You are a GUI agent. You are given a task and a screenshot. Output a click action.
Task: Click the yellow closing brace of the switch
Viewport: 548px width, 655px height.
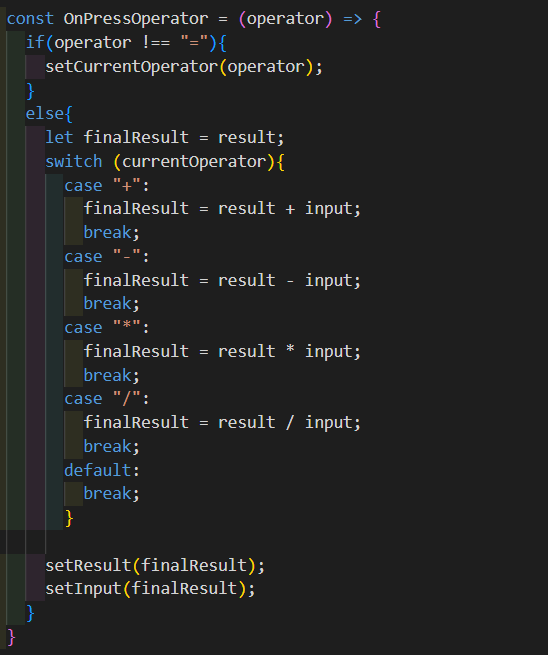[x=69, y=518]
